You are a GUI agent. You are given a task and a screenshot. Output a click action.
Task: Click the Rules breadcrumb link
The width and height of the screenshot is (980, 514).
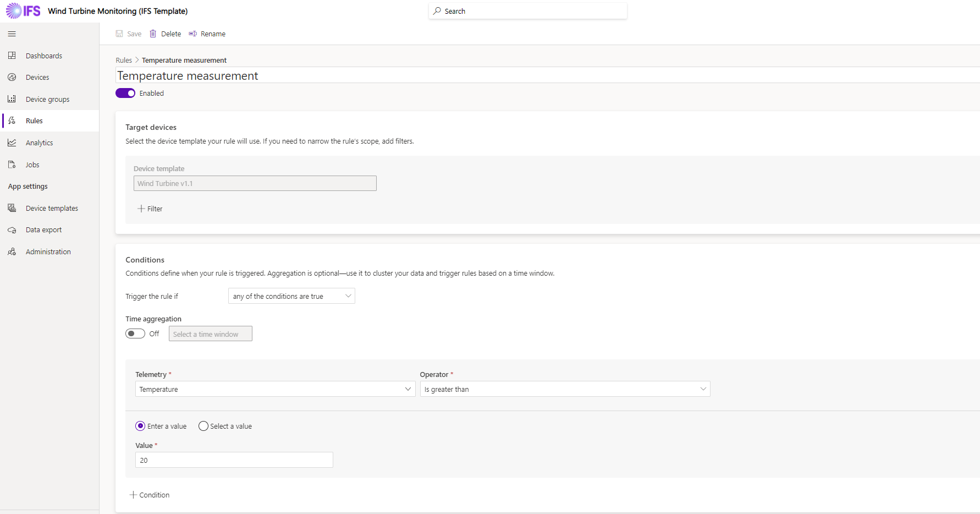tap(124, 60)
